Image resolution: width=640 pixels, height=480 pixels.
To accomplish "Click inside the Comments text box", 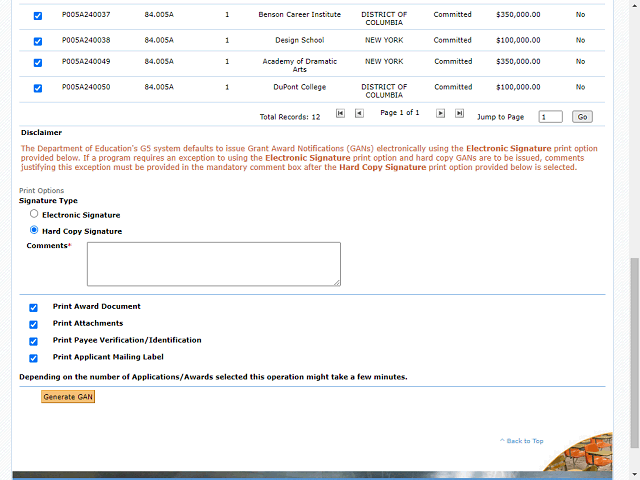I will [214, 264].
